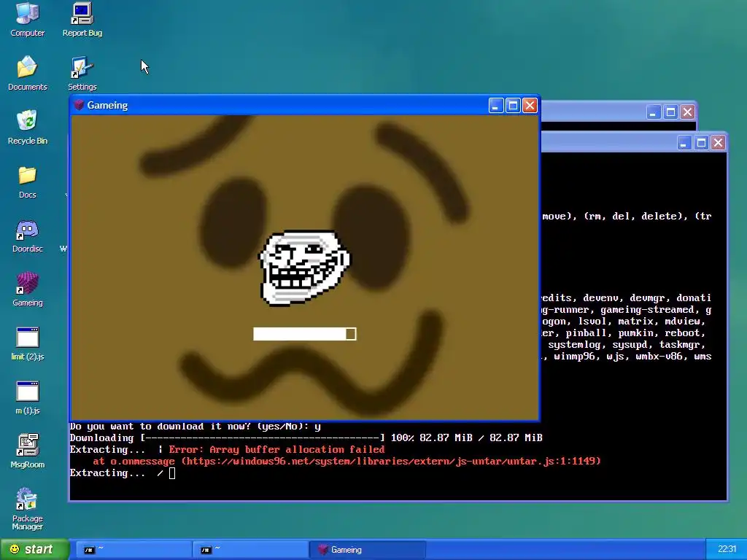747x560 pixels.
Task: Click the Gameing loading progress bar
Action: pos(304,334)
